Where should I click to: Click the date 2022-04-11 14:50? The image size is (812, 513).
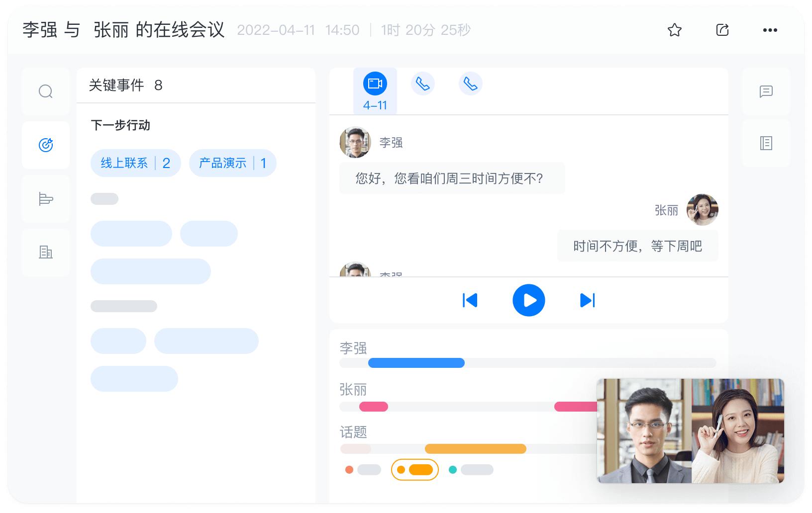298,30
